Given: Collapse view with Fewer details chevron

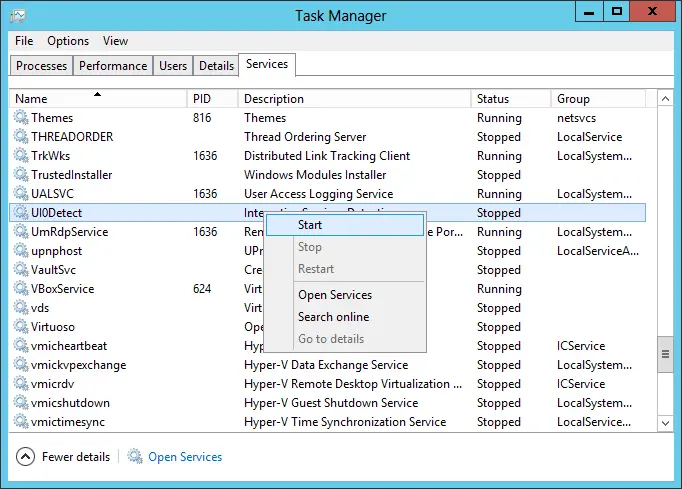Looking at the screenshot, I should (x=25, y=457).
